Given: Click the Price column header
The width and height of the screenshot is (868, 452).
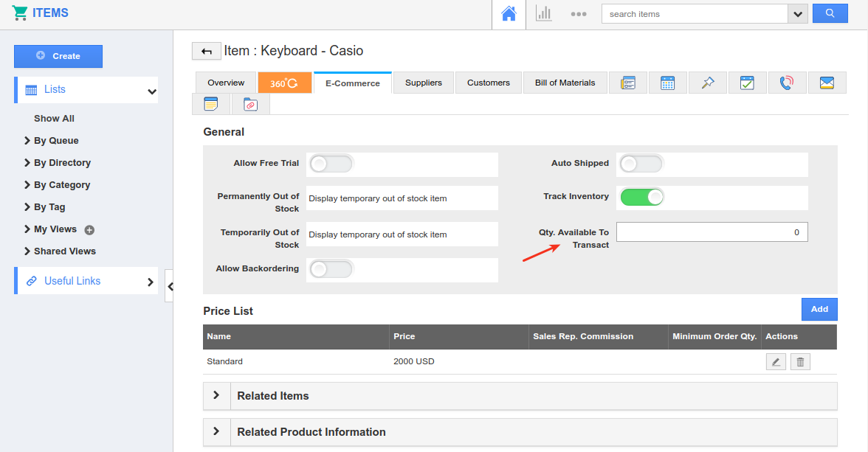Looking at the screenshot, I should click(x=459, y=337).
